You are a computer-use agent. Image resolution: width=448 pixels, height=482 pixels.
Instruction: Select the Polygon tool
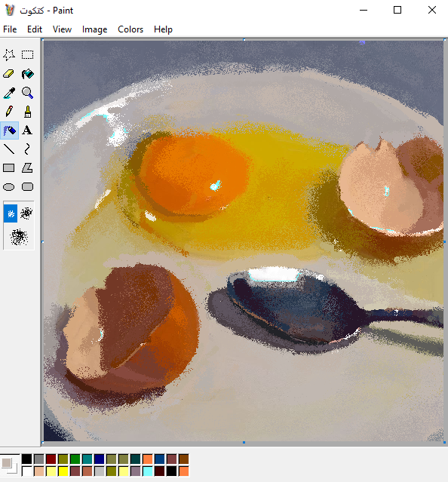point(27,168)
